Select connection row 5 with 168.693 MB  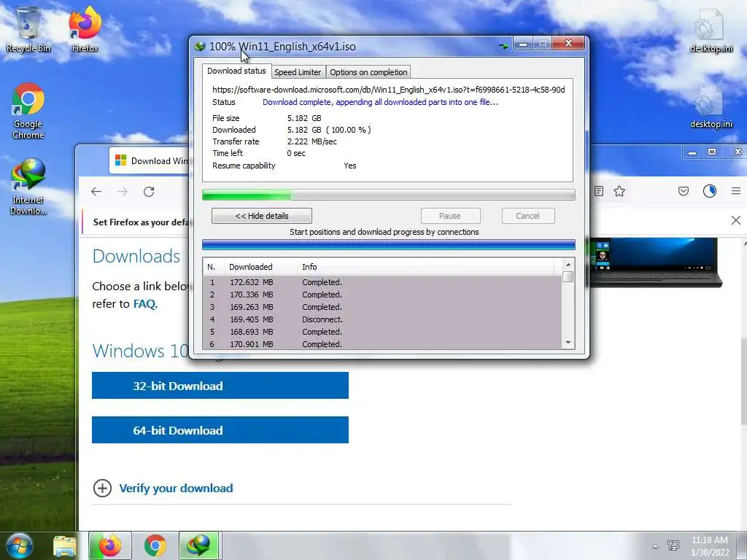[x=382, y=332]
